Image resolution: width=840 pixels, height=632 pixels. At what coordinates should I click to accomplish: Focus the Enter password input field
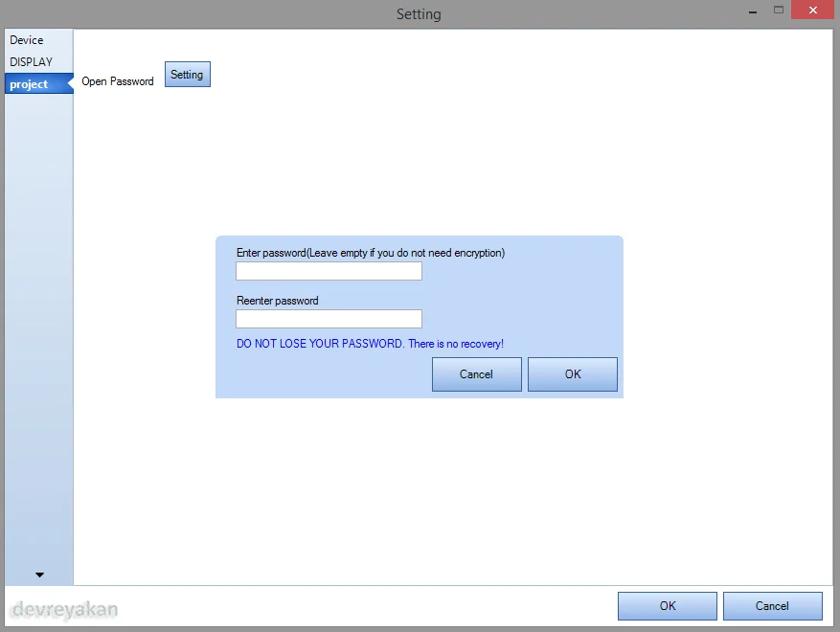pos(329,271)
